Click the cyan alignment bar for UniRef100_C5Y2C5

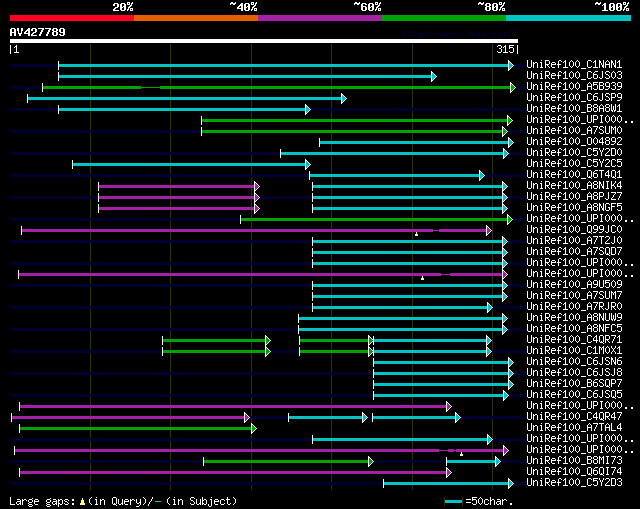click(191, 164)
